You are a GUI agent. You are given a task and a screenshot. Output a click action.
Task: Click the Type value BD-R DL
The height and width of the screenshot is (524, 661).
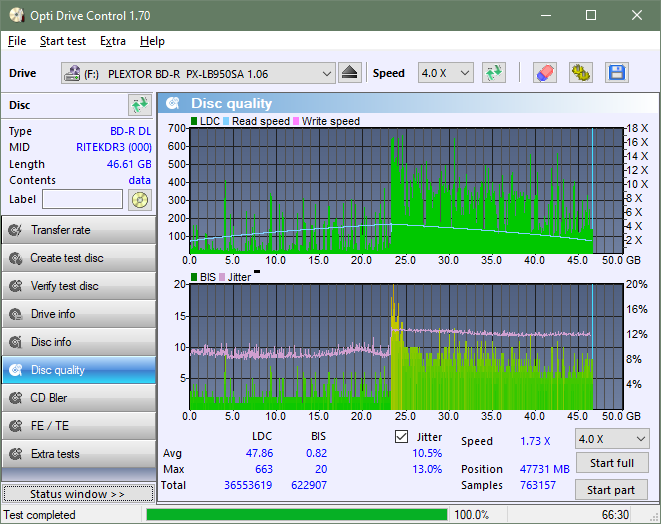130,131
